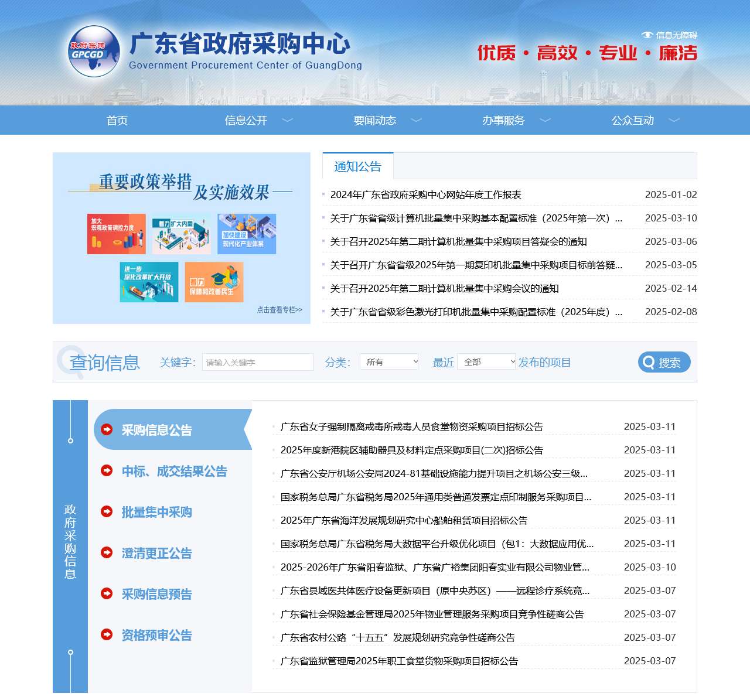Open 关于召开2025年第二期计算机批量集中采购会议的通知
The image size is (750, 700).
445,288
